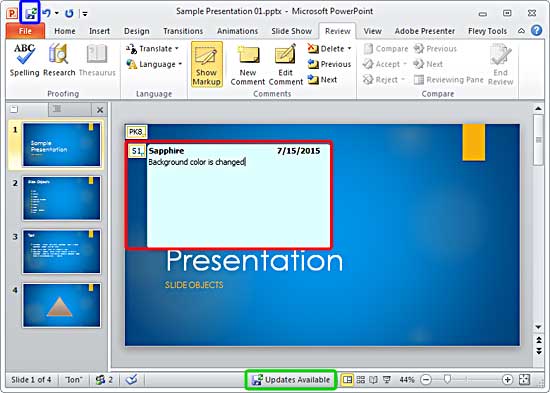Click the Compare button
Screen dimensions: 550x393
(386, 48)
